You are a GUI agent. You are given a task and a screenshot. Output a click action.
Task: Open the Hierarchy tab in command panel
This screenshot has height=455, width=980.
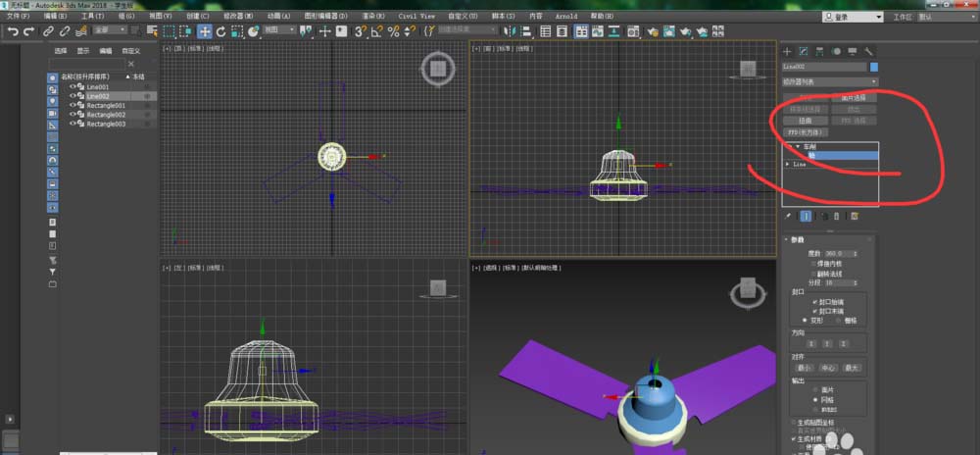click(819, 51)
